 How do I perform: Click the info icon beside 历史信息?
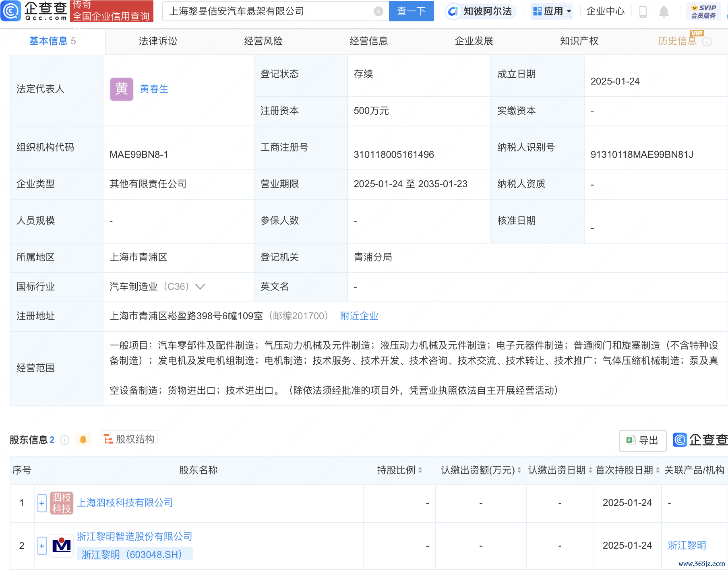(707, 41)
